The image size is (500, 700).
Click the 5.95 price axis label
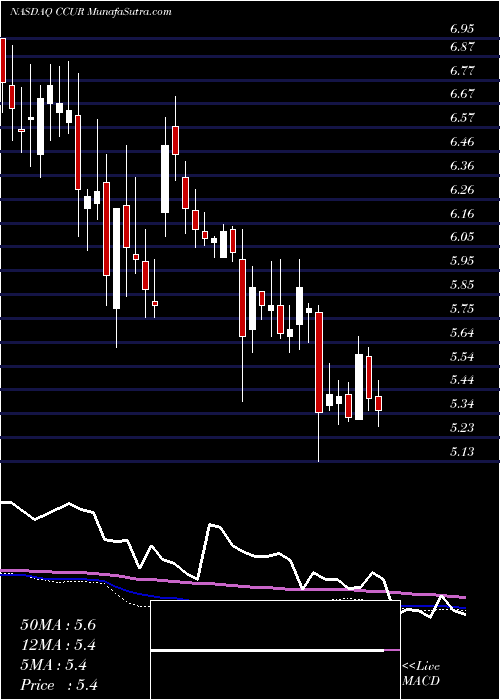coord(462,261)
